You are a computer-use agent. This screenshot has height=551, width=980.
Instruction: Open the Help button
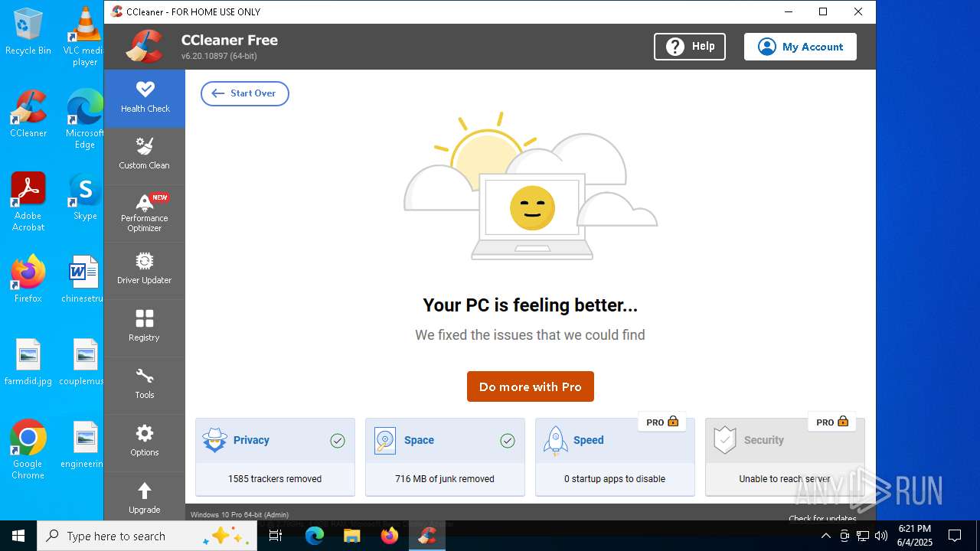[690, 47]
